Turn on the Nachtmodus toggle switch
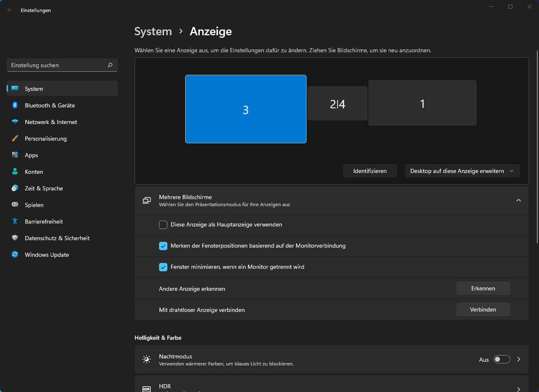 pos(502,359)
